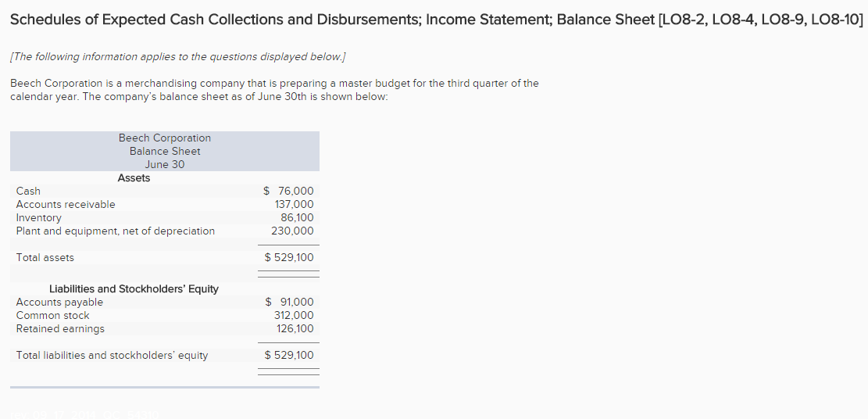Click the page title heading text
Viewport: 868px width, 419px height.
pos(436,20)
